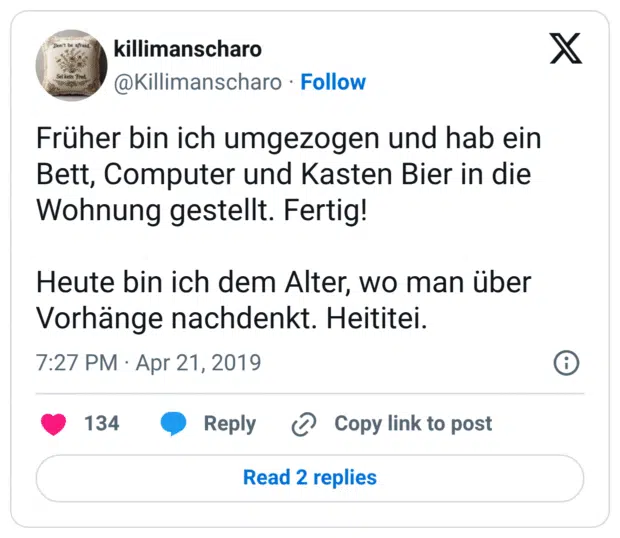Viewport: 620px width, 538px height.
Task: Open Read 2 replies button
Action: pos(310,477)
